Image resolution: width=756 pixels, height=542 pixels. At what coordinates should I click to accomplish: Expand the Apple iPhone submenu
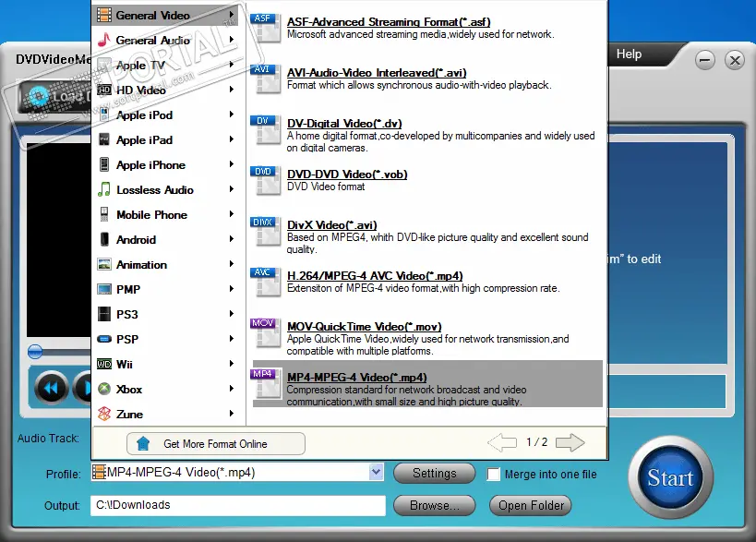231,165
